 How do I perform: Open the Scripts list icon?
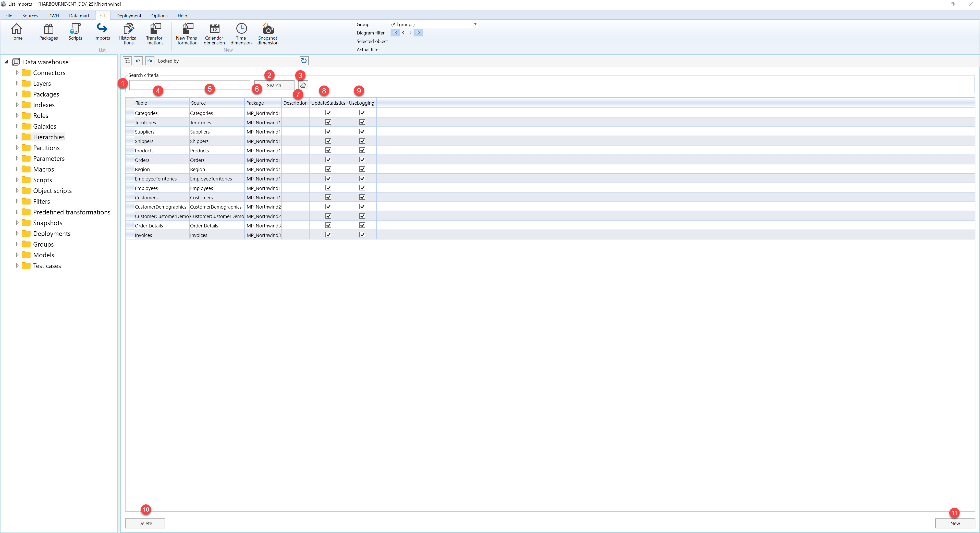pos(75,32)
